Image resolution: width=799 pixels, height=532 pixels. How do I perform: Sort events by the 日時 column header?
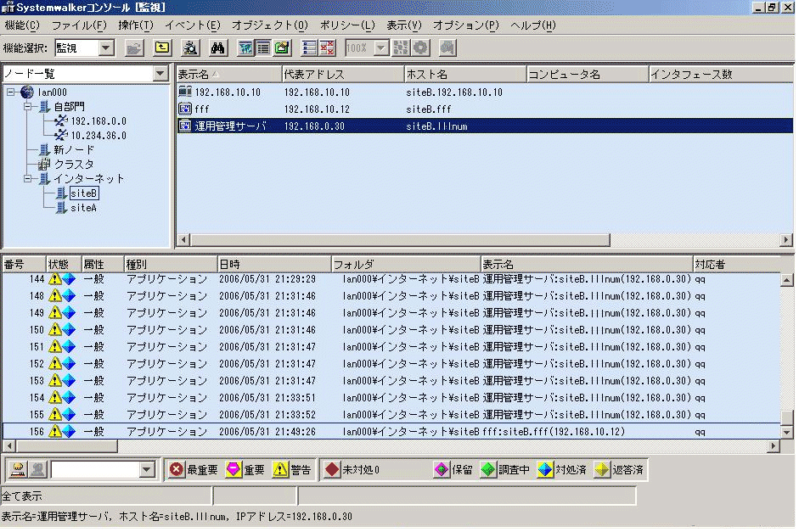(274, 264)
